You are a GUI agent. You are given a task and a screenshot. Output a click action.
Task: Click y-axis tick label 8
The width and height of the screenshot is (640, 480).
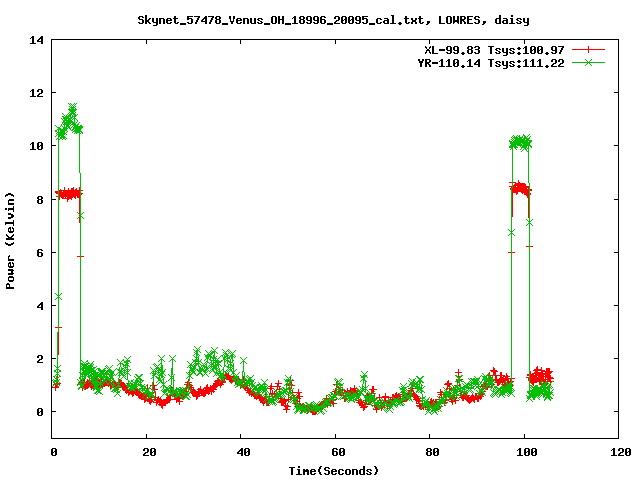point(40,200)
